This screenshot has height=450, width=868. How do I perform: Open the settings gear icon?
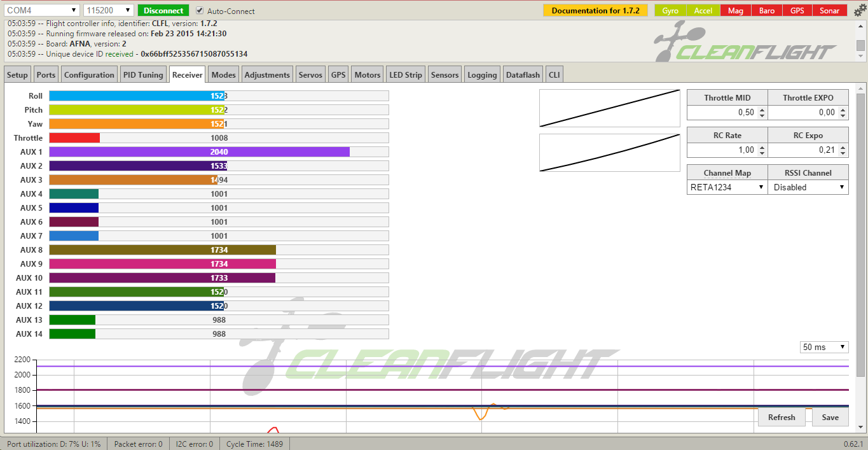(859, 11)
